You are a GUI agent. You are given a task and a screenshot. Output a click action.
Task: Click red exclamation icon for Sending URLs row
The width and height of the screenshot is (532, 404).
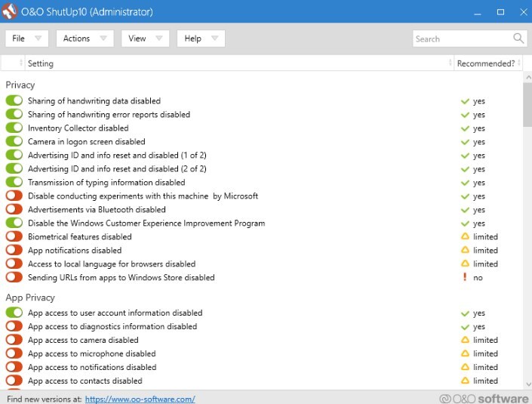466,278
